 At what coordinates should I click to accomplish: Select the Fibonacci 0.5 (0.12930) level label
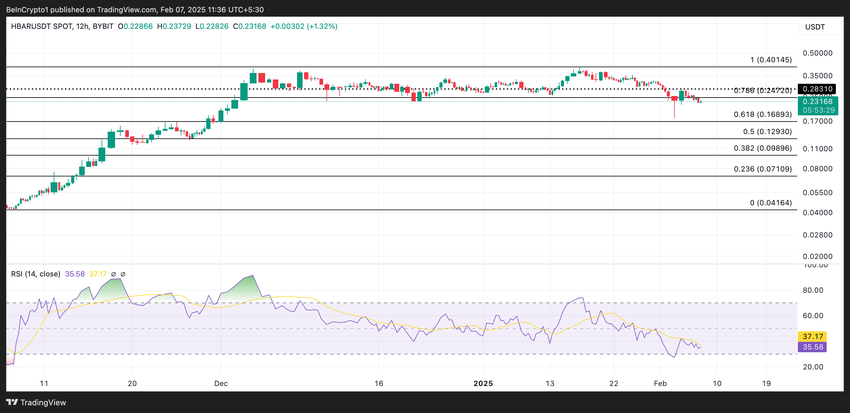[x=767, y=131]
